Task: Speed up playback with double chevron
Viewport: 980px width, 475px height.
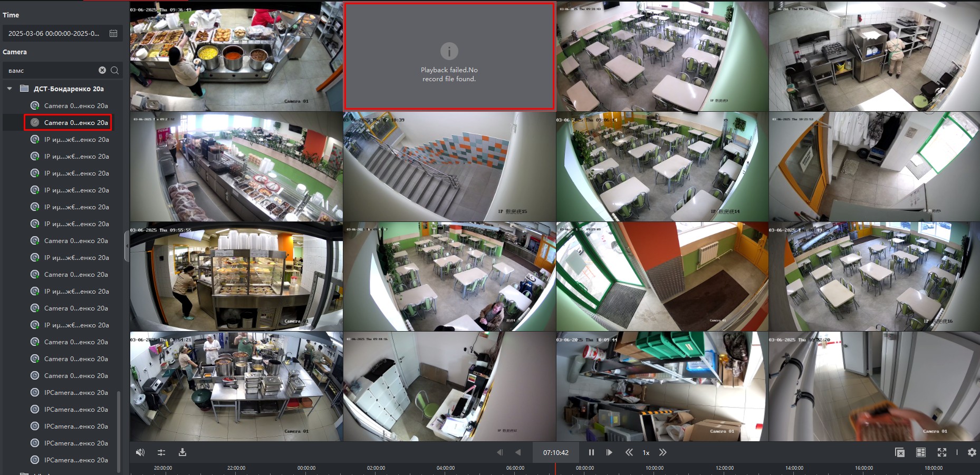Action: point(663,452)
